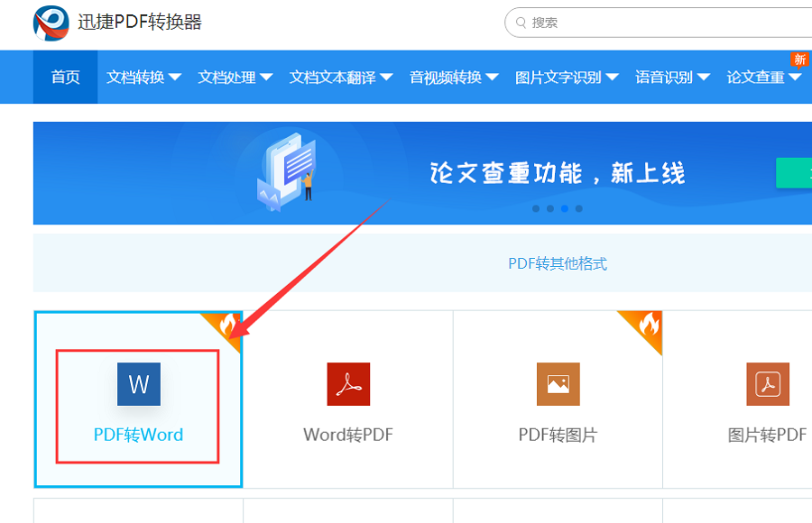Open the 文档处理 menu
This screenshot has height=523, width=812.
pyautogui.click(x=226, y=78)
